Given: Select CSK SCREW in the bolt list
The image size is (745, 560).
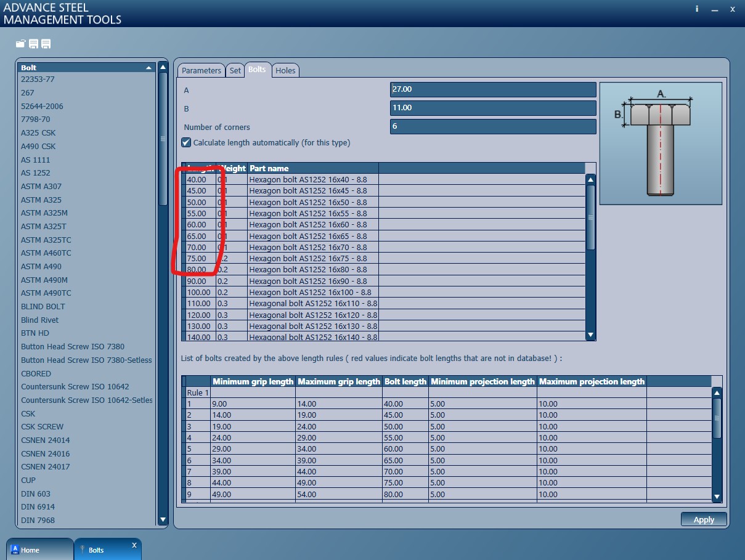Looking at the screenshot, I should [x=42, y=426].
